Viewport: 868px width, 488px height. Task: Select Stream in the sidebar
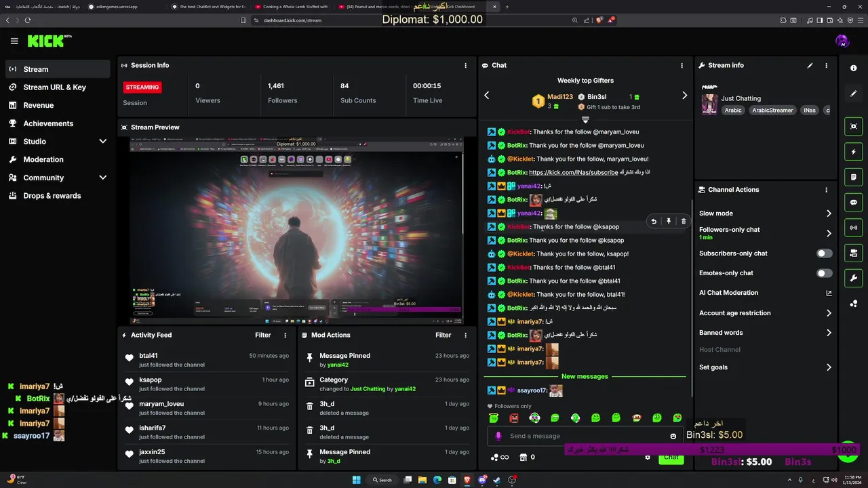coord(58,69)
